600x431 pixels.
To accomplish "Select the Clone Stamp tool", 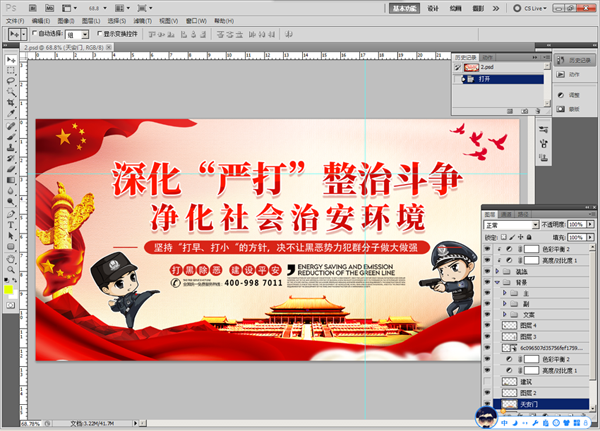I will click(x=11, y=147).
